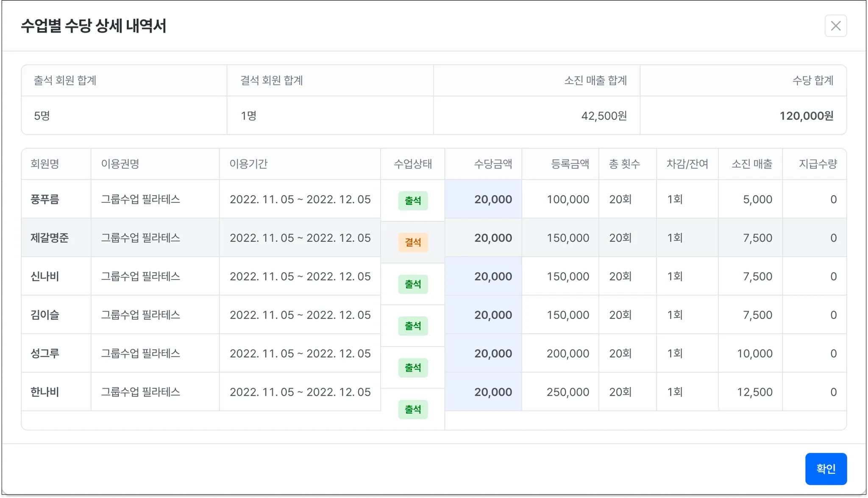Select member name 제갈명준
The height and width of the screenshot is (498, 868).
[50, 238]
